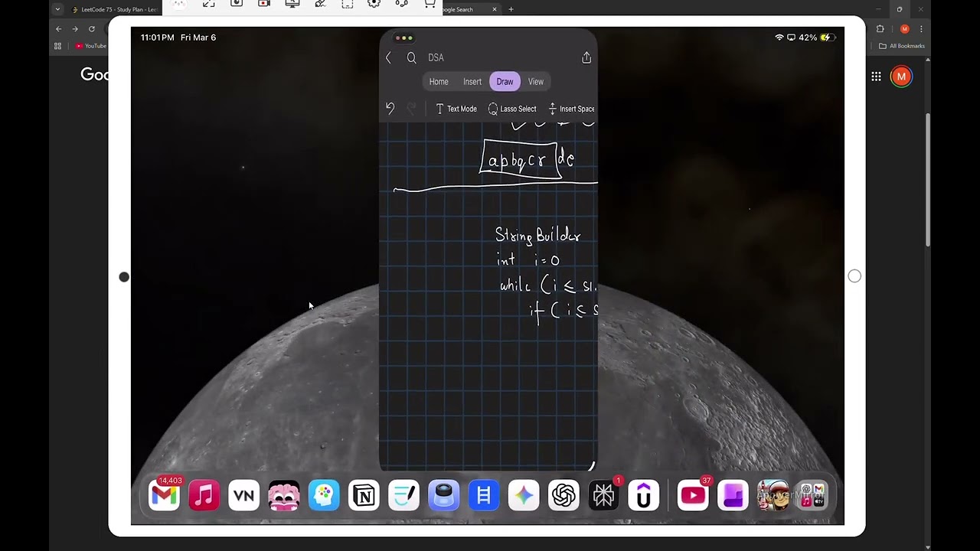Screen dimensions: 980x551
Task: Open the Freeform whiteboard app in the dock
Action: pyautogui.click(x=403, y=495)
